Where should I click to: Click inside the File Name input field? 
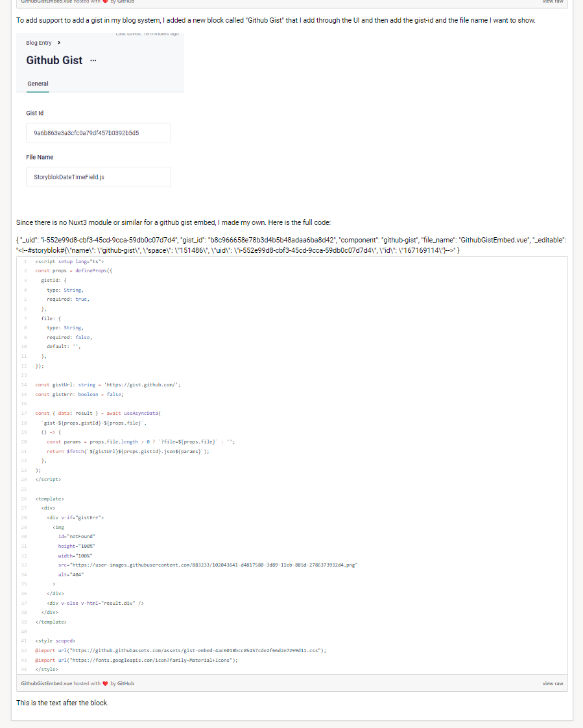(x=98, y=176)
